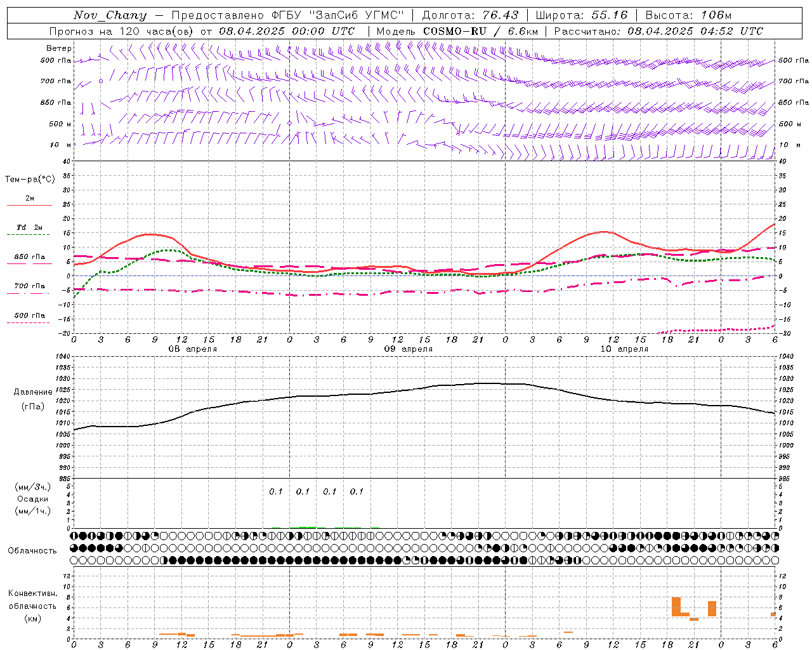This screenshot has height=650, width=812.
Task: Click the solid line sample under '2м' legend
Action: point(29,205)
